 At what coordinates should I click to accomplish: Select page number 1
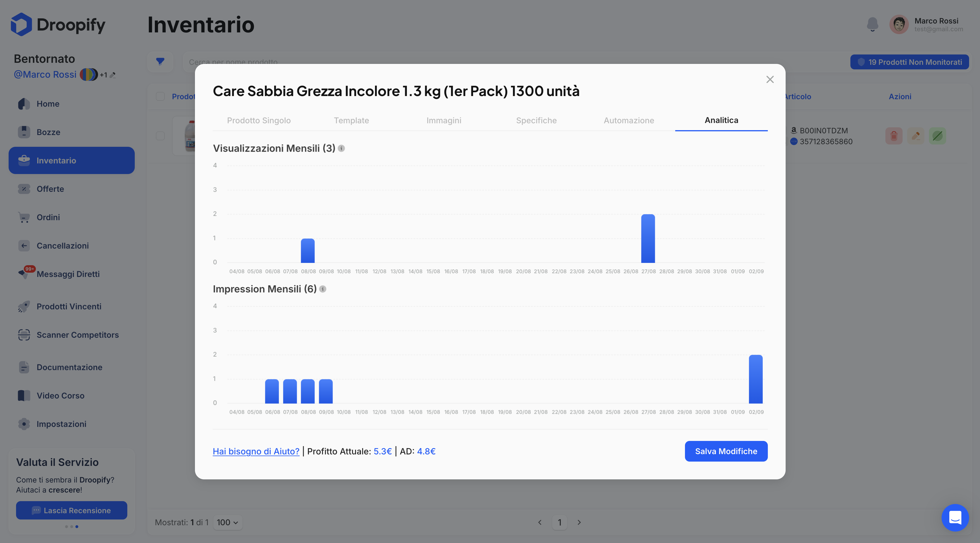pyautogui.click(x=560, y=522)
